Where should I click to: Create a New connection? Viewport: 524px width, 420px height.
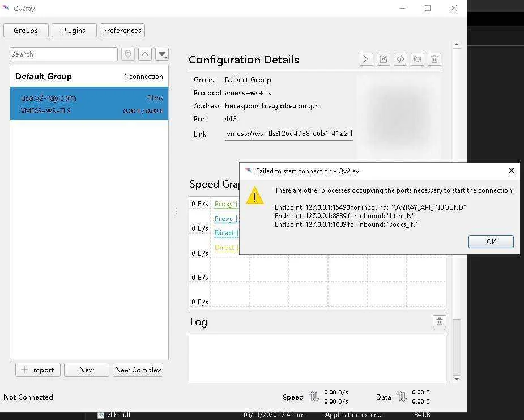click(x=87, y=370)
